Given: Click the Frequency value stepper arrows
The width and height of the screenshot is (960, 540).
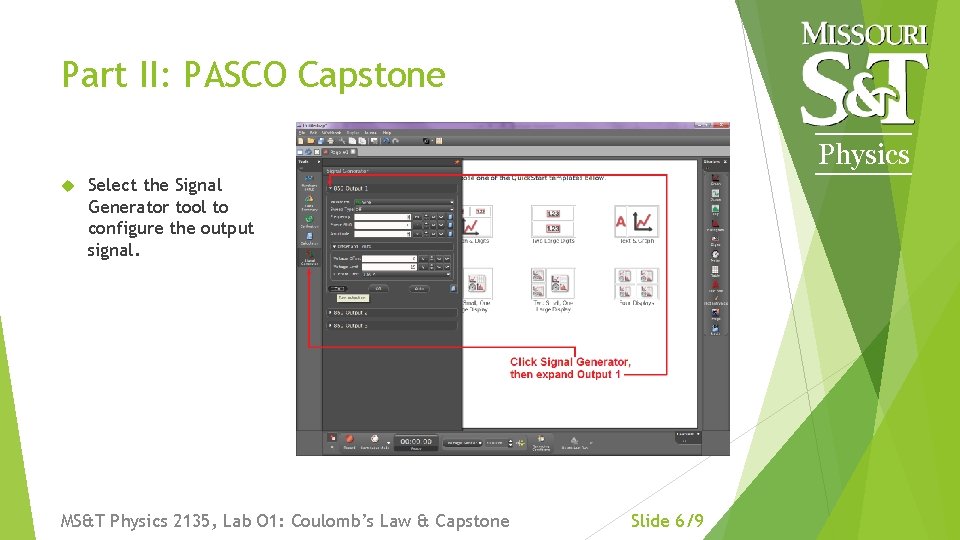Looking at the screenshot, I should coord(426,217).
